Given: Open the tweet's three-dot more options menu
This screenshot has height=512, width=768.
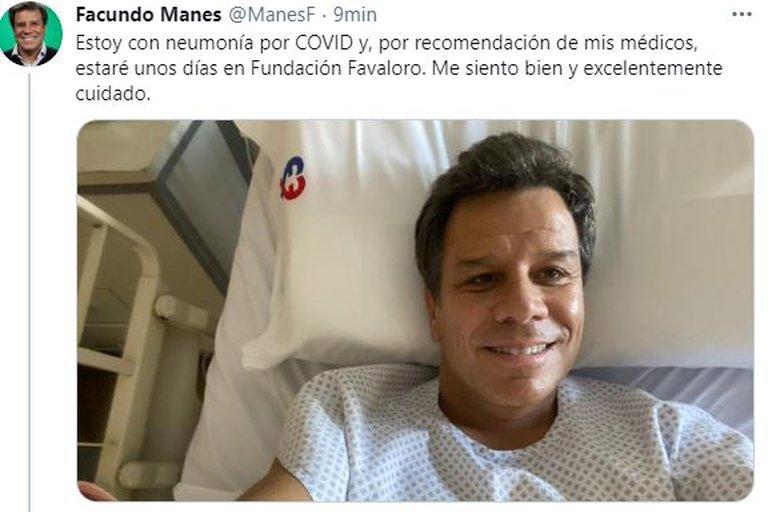Looking at the screenshot, I should [742, 15].
